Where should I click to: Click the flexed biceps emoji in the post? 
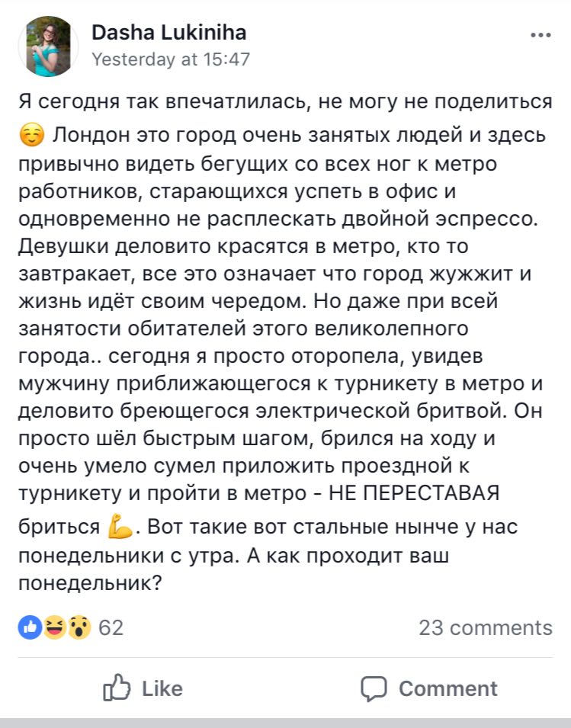pyautogui.click(x=120, y=527)
